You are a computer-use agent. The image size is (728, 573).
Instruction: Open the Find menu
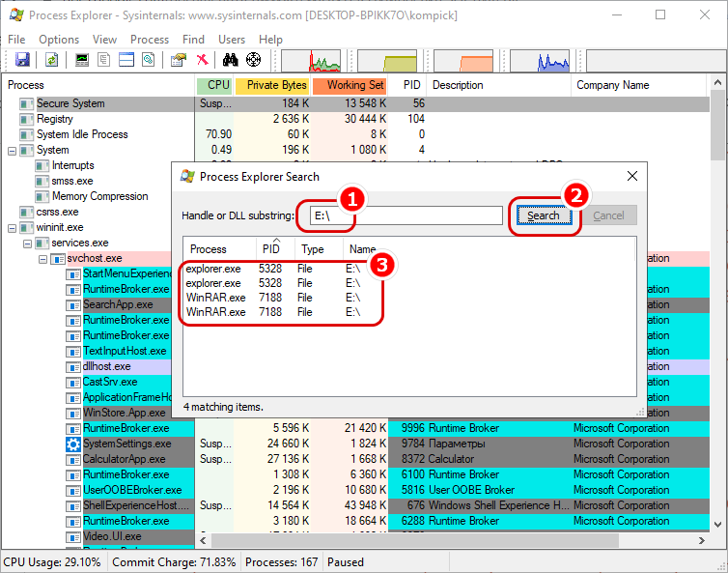193,40
